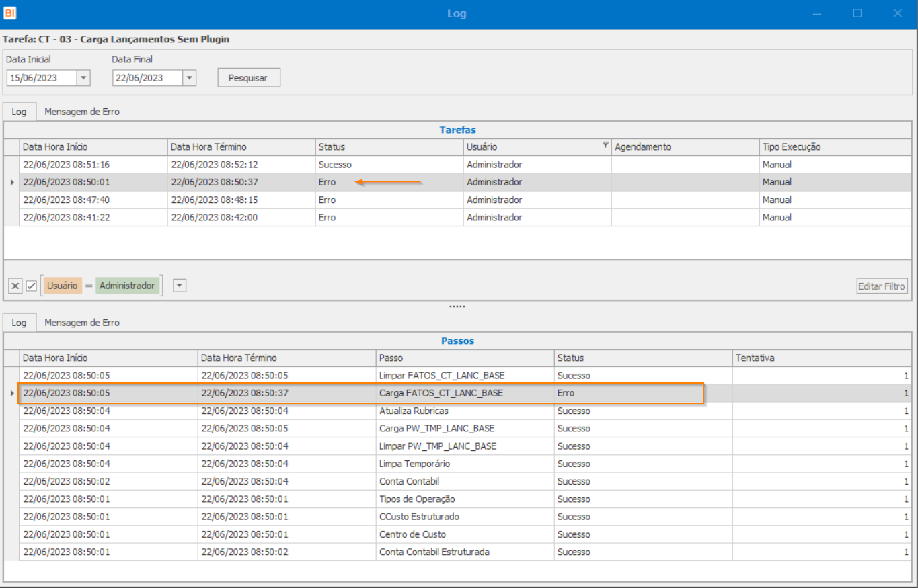Click the Pesquisar button
This screenshot has width=918, height=588.
click(248, 78)
